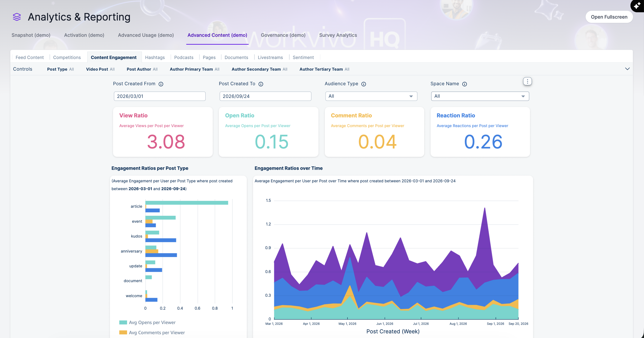Open the Sentiment sub-tab
The width and height of the screenshot is (644, 338).
(x=303, y=58)
